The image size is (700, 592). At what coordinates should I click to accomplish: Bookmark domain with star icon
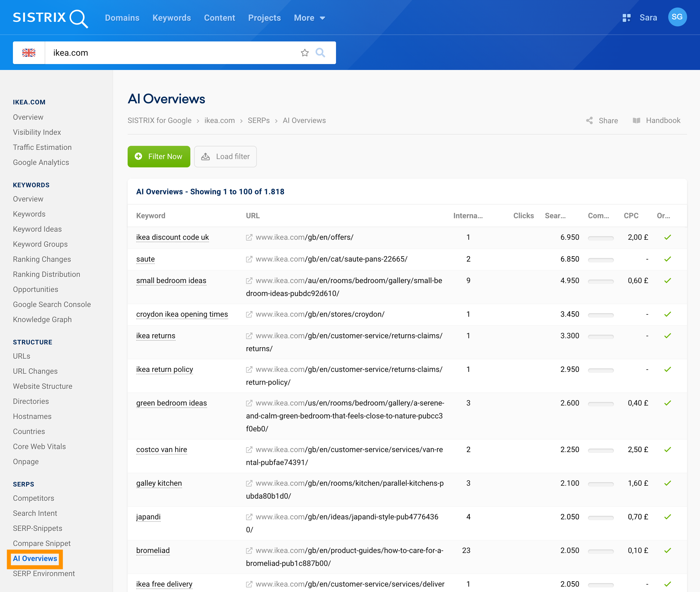tap(304, 53)
